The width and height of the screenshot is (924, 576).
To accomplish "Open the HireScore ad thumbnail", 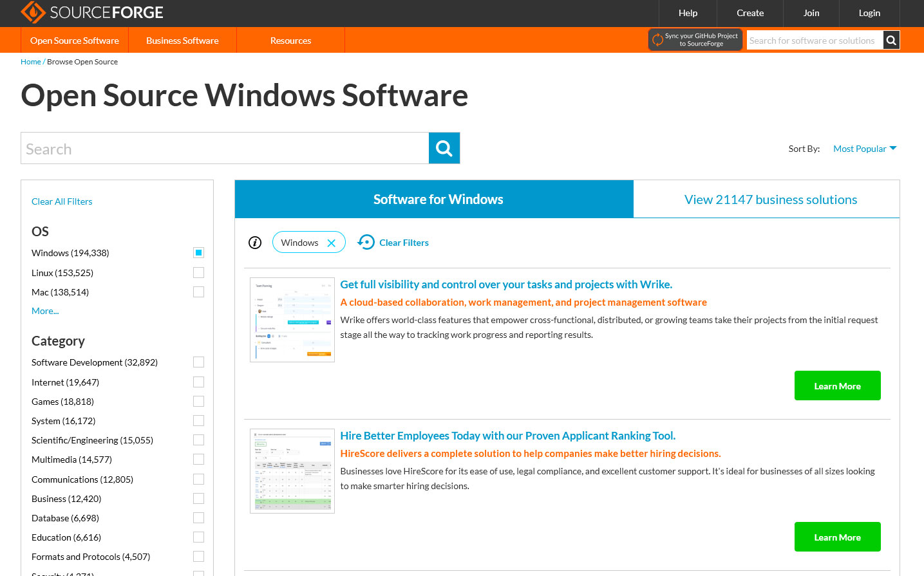I will pyautogui.click(x=292, y=471).
